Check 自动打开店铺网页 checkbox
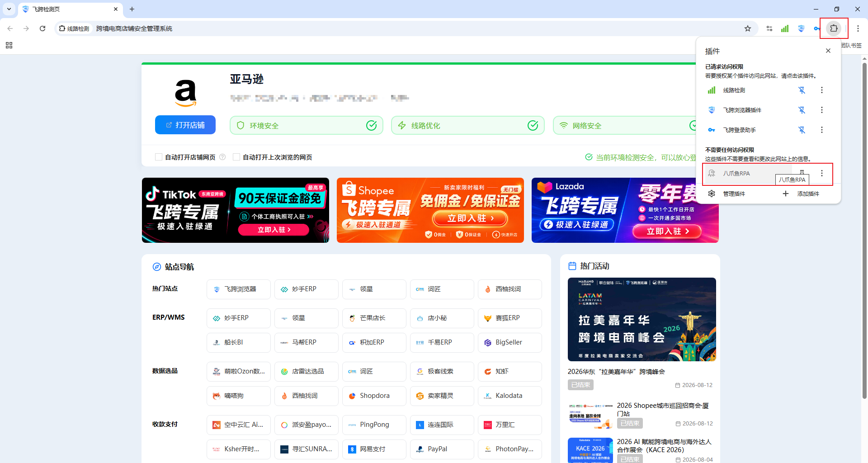 point(159,157)
